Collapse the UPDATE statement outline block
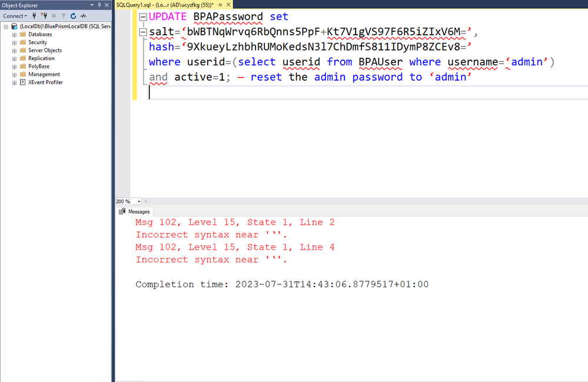The width and height of the screenshot is (588, 382). coord(143,17)
